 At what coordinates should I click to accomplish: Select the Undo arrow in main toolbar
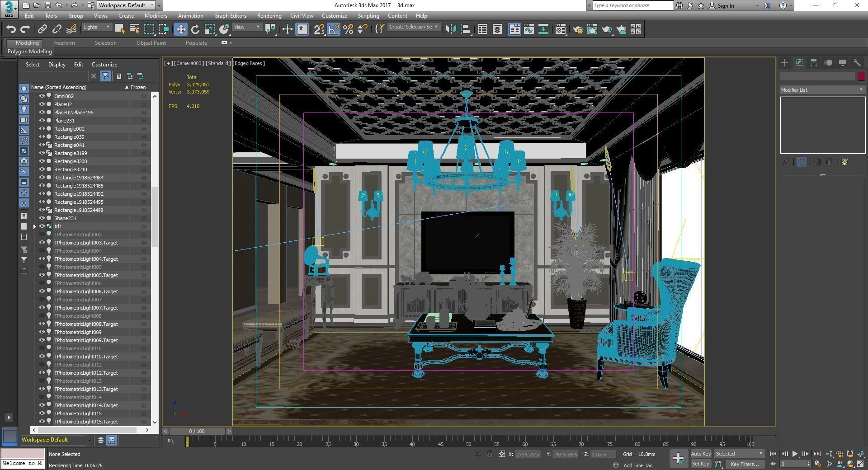[x=11, y=29]
